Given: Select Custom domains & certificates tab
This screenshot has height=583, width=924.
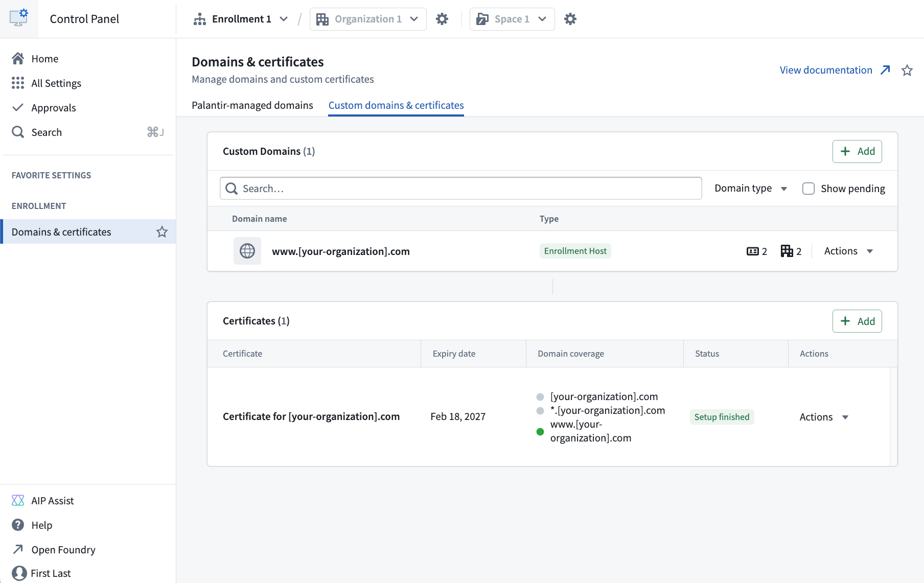Looking at the screenshot, I should click(396, 105).
